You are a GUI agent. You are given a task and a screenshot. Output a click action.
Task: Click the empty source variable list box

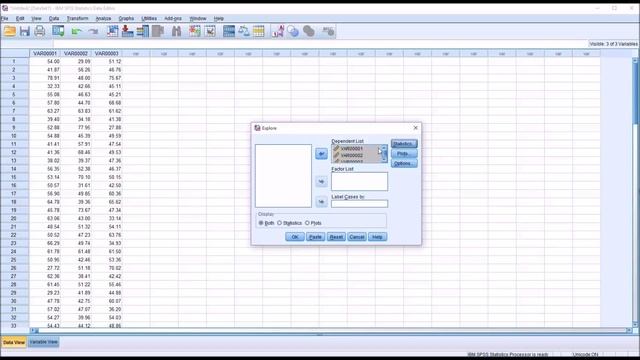pos(283,176)
